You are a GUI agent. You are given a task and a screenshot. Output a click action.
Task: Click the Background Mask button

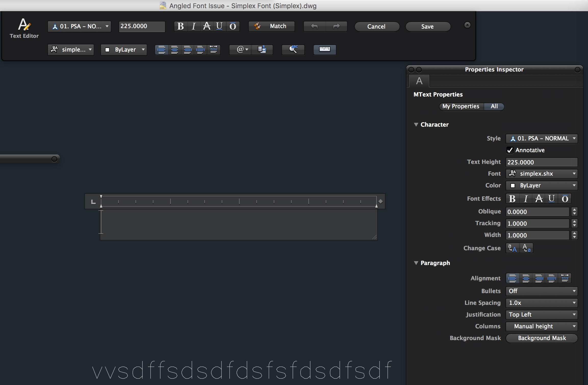pos(541,338)
